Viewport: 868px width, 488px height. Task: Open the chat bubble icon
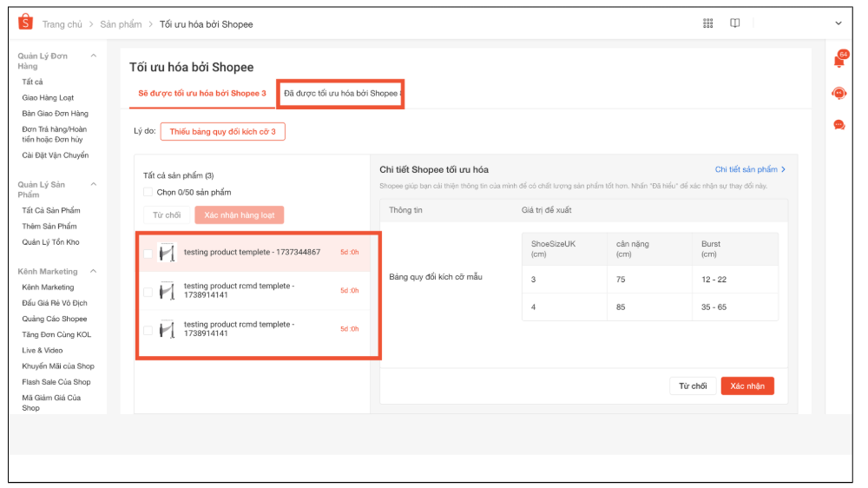pos(838,125)
